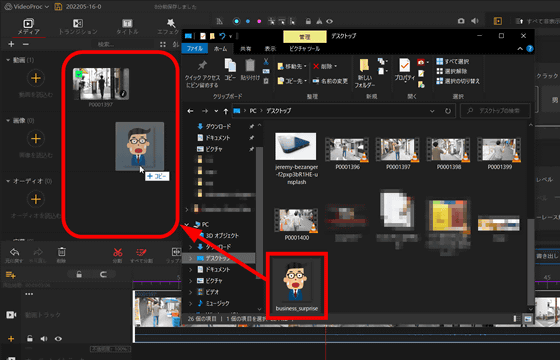The width and height of the screenshot is (560, 360).
Task: Click the up-one-level arrow in Explorer
Action: click(225, 111)
